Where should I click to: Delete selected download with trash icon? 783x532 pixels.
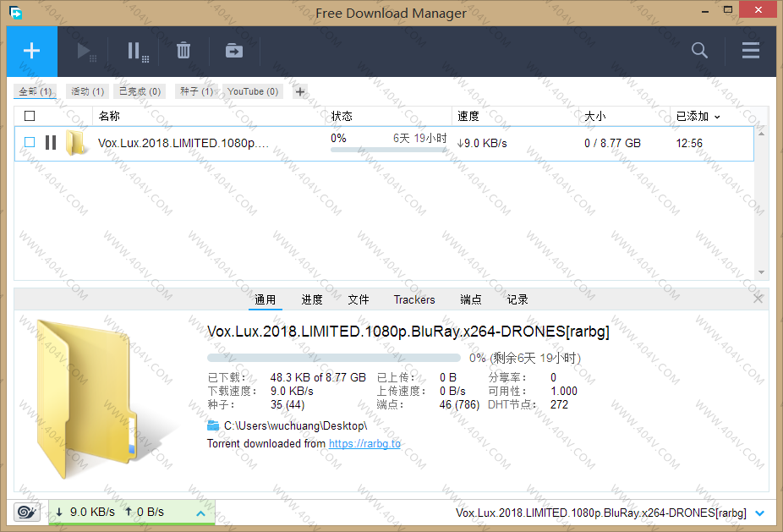pyautogui.click(x=183, y=52)
